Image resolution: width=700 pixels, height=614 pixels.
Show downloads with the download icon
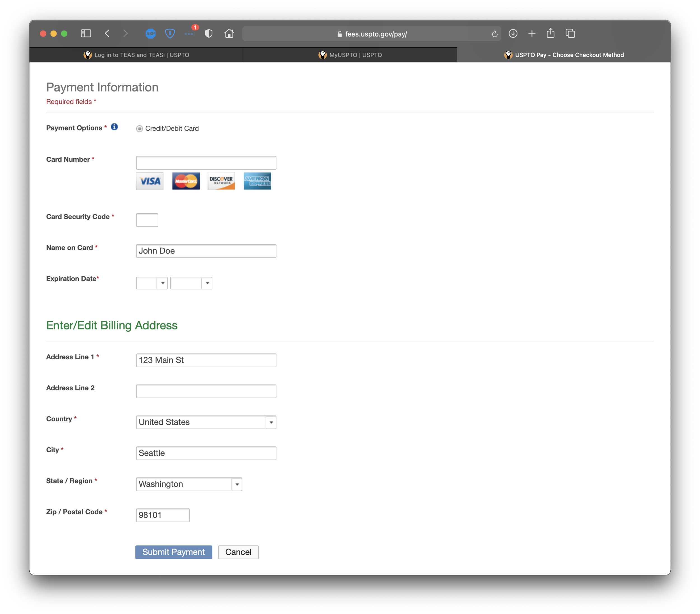point(513,34)
